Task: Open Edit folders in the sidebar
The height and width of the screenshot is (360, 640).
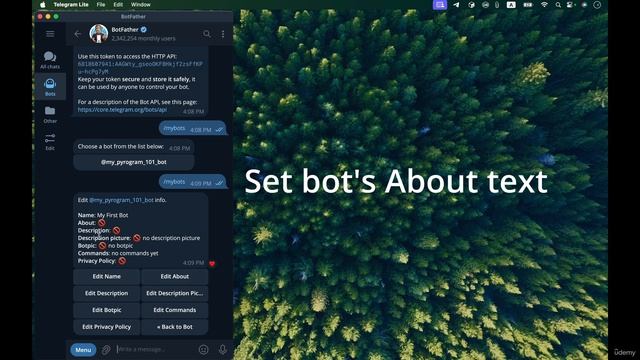Action: [x=50, y=142]
